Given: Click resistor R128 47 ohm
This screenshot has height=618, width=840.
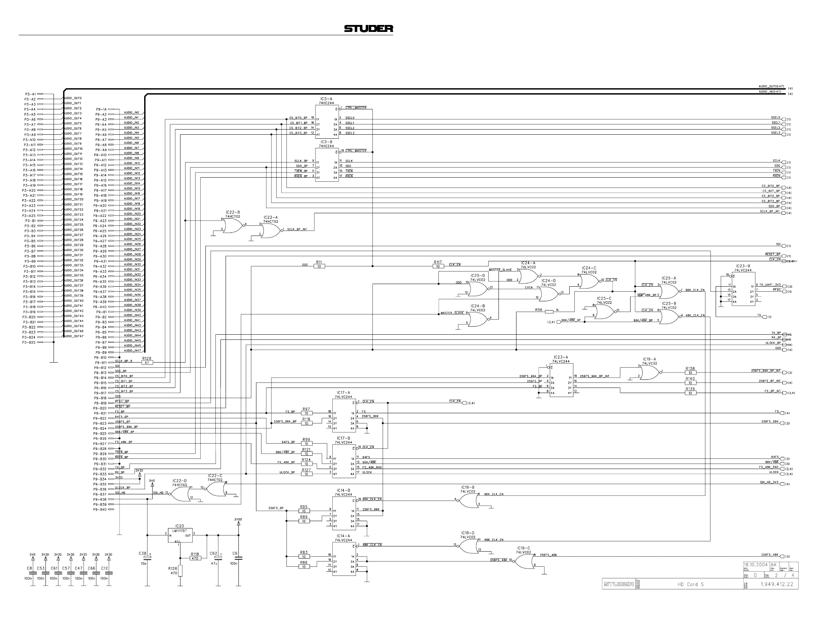Looking at the screenshot, I should (147, 363).
